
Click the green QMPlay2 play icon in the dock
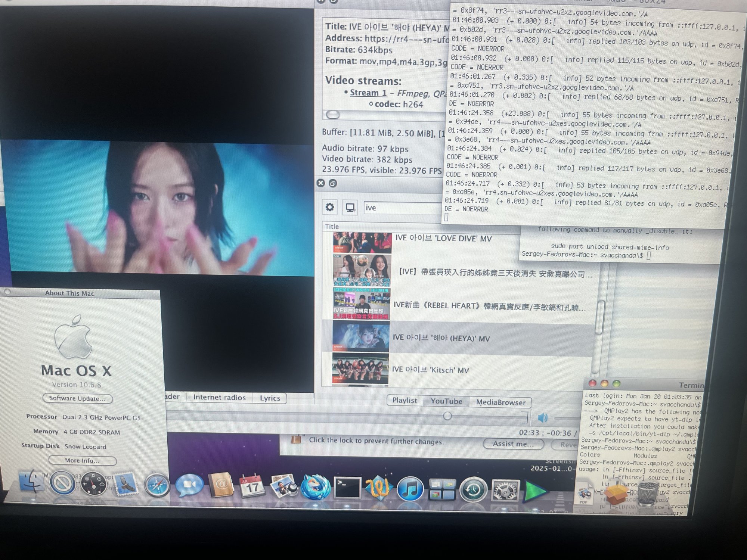coord(535,491)
